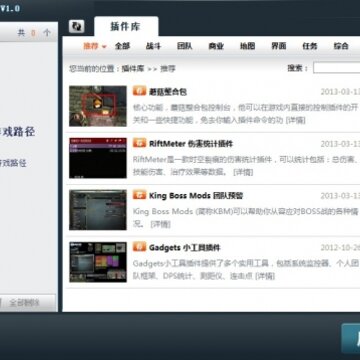Click the refresh icon beside 插件库 tab
The width and height of the screenshot is (360, 360).
click(77, 27)
